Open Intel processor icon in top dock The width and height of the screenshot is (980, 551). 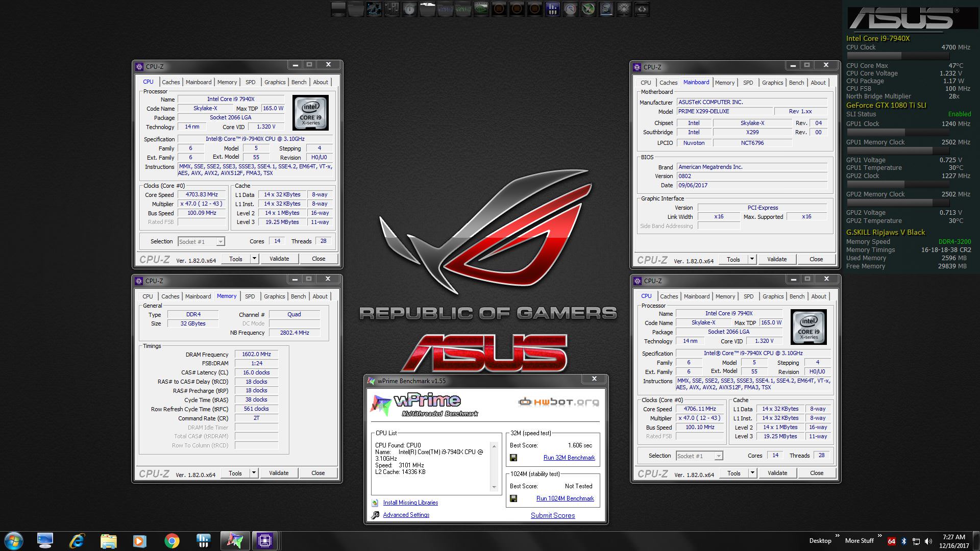(606, 9)
